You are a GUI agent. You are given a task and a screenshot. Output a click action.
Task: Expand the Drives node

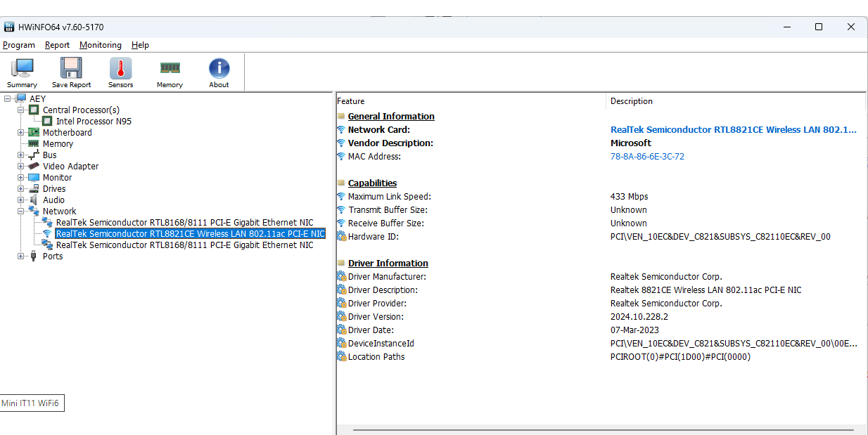coord(20,189)
